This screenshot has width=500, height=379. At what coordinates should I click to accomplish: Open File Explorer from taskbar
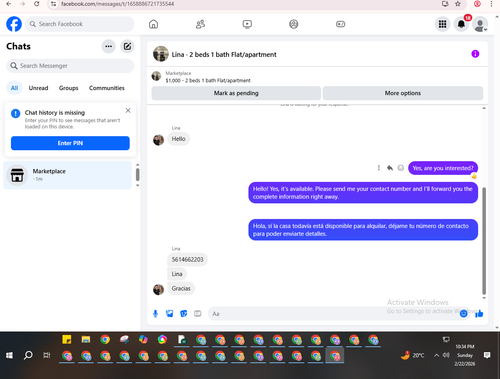(86, 340)
